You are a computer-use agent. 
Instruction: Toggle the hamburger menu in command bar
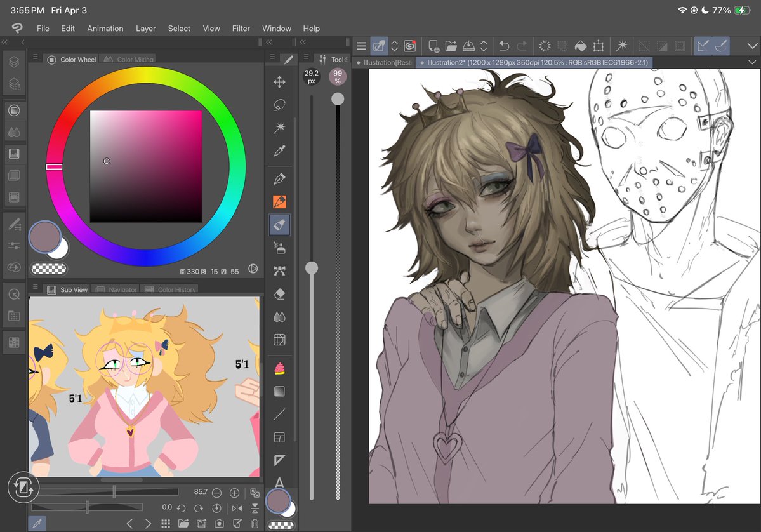point(361,46)
